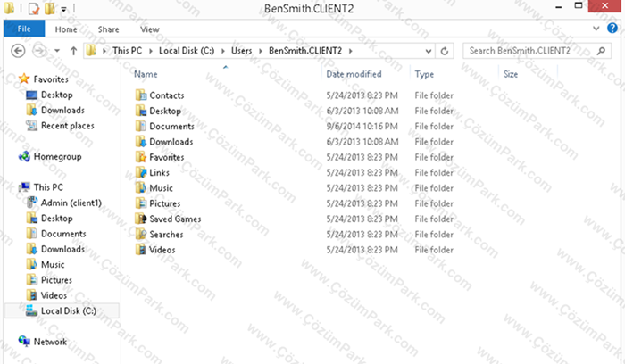
Task: Go back using the Back arrow button
Action: (x=18, y=51)
